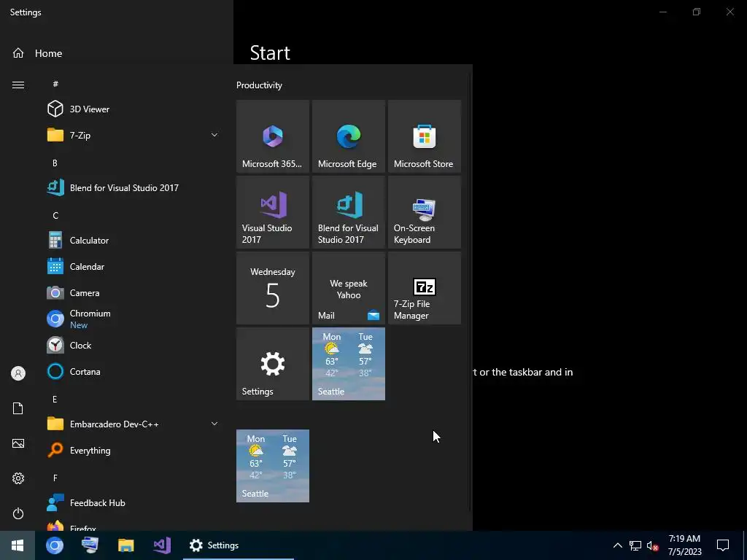Open the Wednesday 5 calendar tile
This screenshot has height=560, width=747.
pos(273,288)
